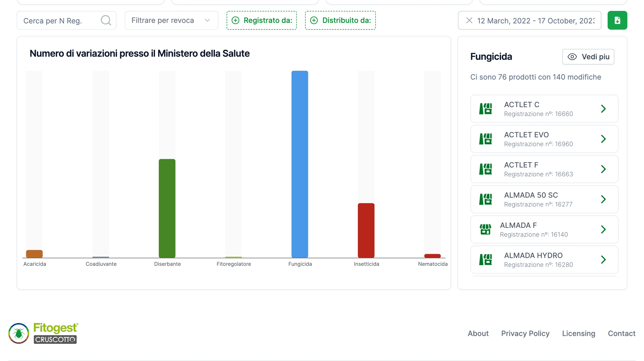
Task: Click the store icon beside ACTLET C
Action: 485,109
